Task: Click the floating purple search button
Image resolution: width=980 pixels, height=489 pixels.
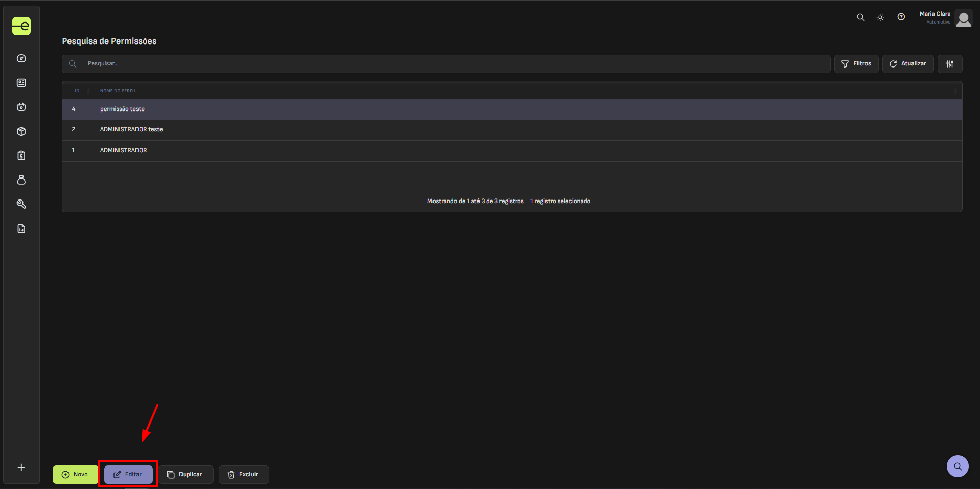Action: click(958, 466)
